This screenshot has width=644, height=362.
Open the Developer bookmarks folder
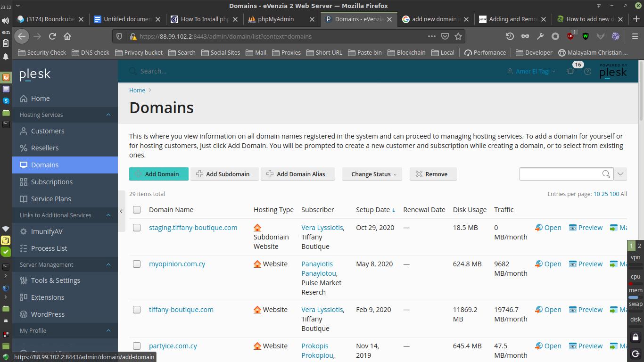coord(534,52)
